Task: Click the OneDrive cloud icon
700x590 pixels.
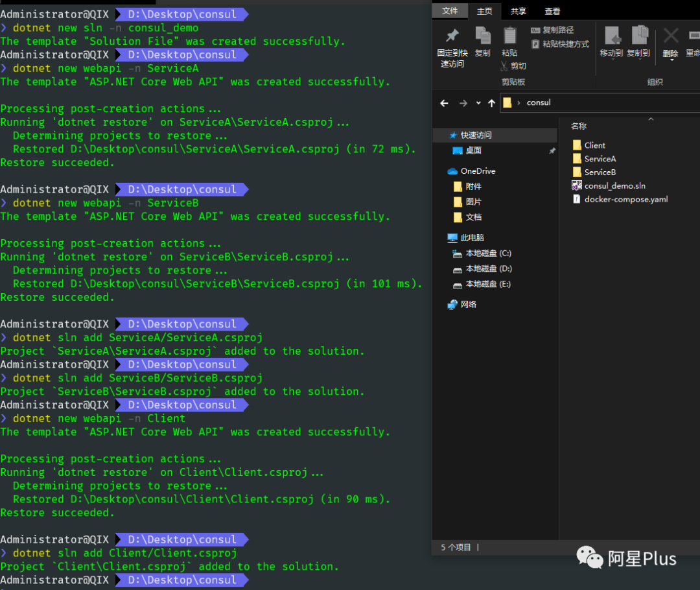Action: (x=452, y=171)
